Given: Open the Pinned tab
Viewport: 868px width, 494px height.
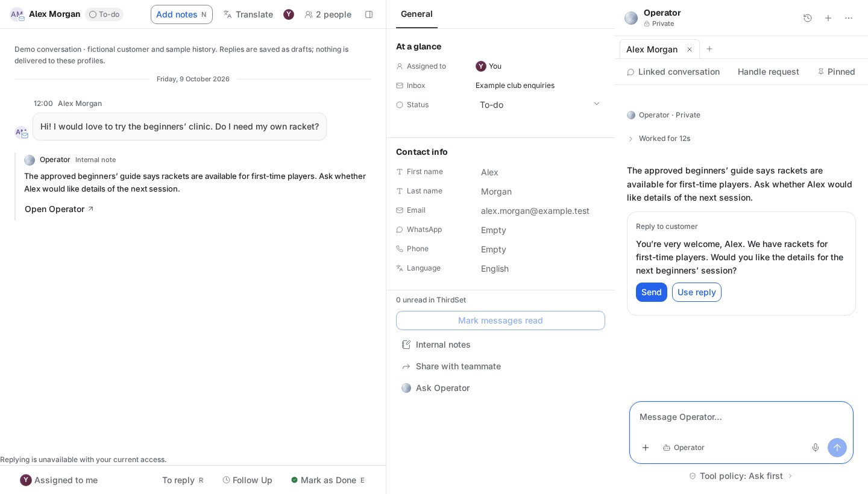Looking at the screenshot, I should pyautogui.click(x=837, y=72).
